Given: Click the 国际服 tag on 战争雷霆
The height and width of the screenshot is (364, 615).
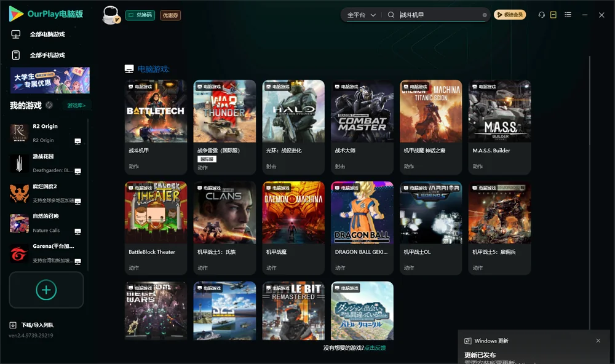Looking at the screenshot, I should (207, 159).
